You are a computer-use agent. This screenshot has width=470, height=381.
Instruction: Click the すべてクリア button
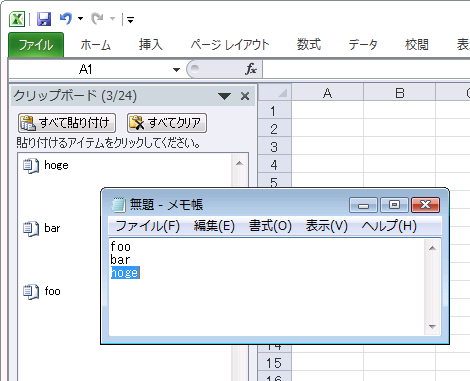167,123
